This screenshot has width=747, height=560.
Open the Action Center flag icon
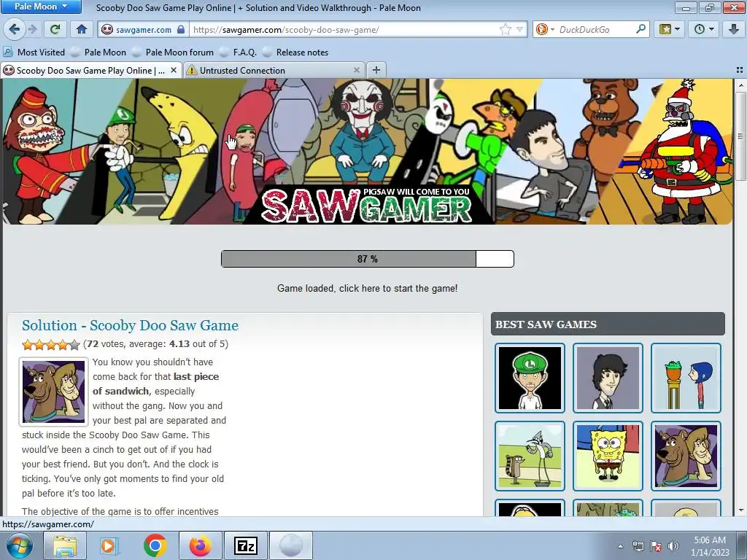click(x=656, y=546)
